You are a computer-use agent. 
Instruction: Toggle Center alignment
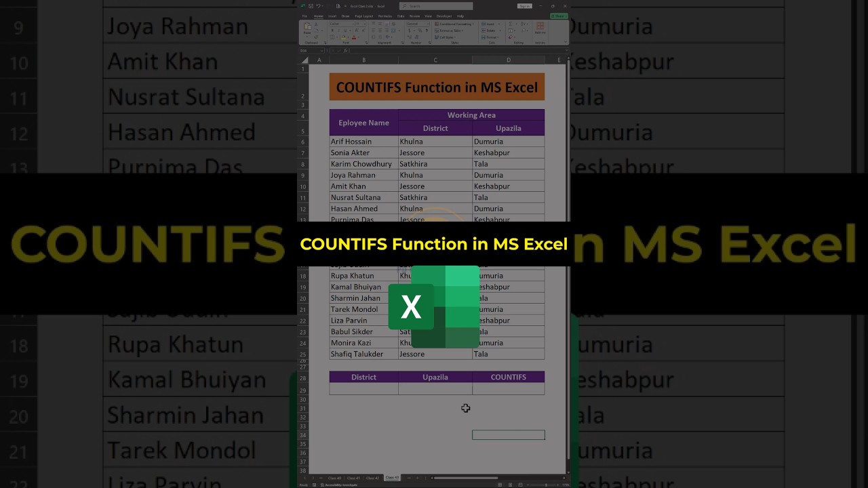click(x=380, y=30)
